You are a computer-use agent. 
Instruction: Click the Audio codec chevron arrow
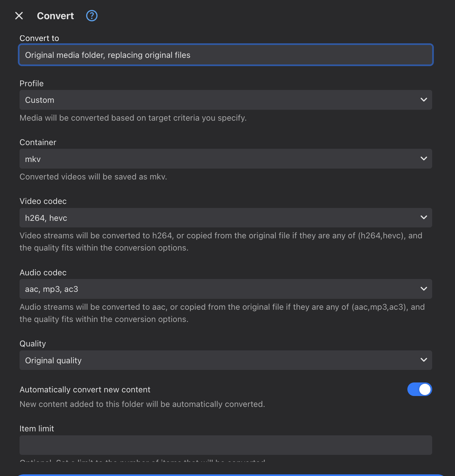424,289
